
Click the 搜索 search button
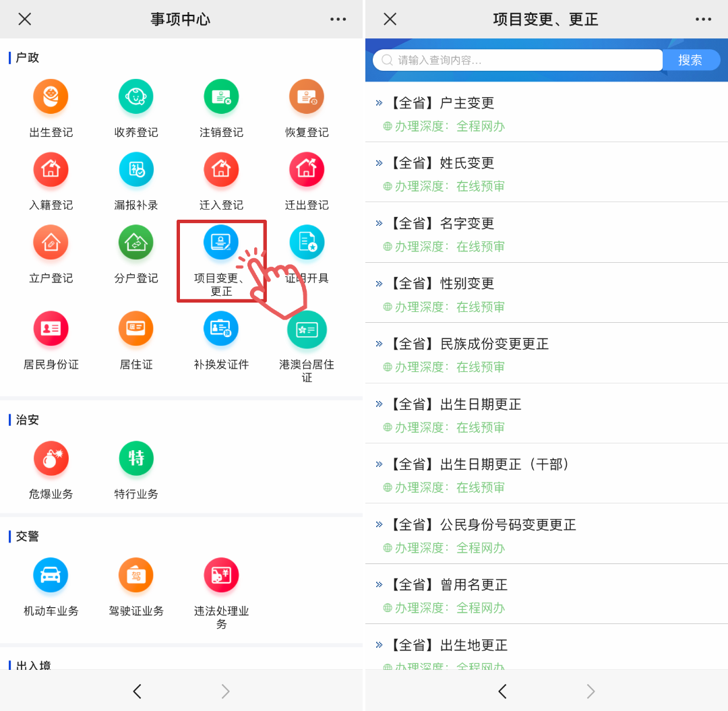(x=690, y=60)
